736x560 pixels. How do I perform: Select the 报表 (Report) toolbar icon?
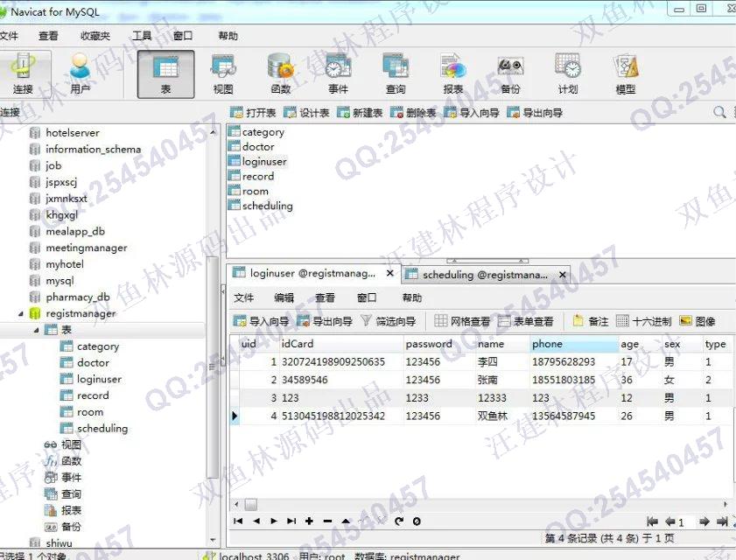tap(453, 73)
